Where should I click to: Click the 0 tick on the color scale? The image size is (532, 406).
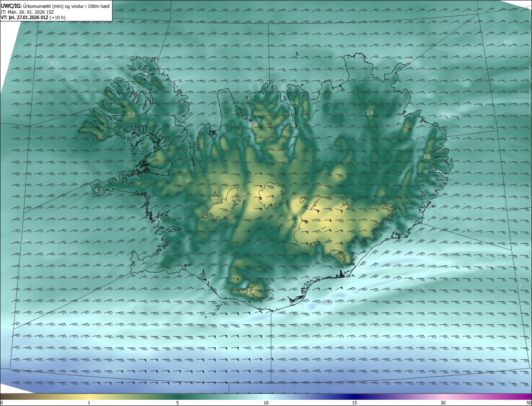2,403
